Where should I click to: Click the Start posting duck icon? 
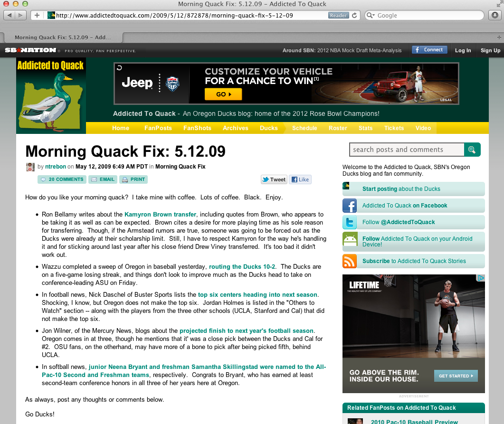pyautogui.click(x=346, y=186)
